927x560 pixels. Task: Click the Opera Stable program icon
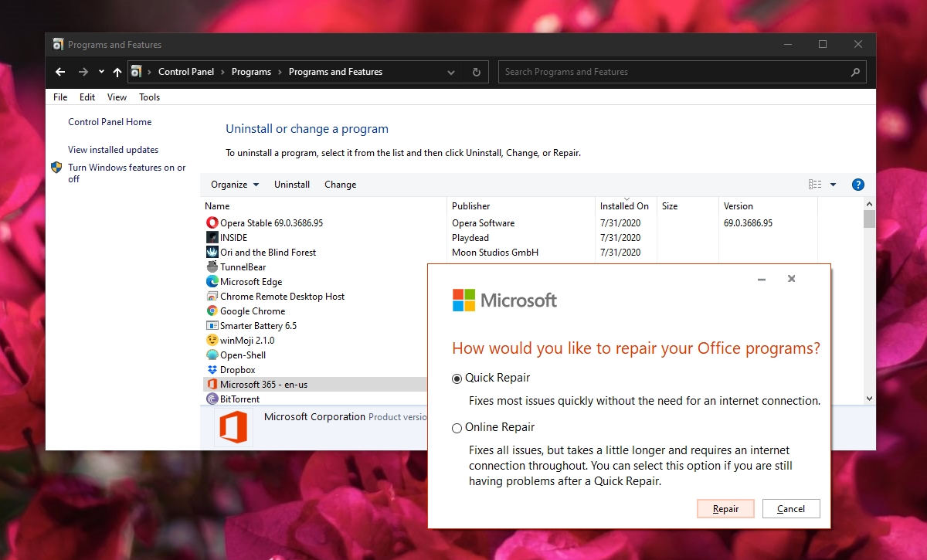(x=212, y=223)
